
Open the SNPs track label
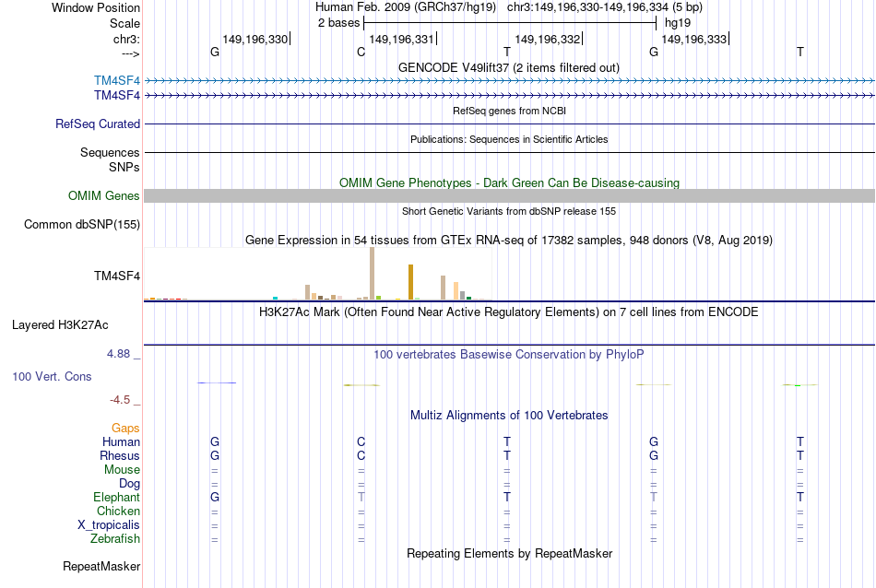pyautogui.click(x=124, y=167)
